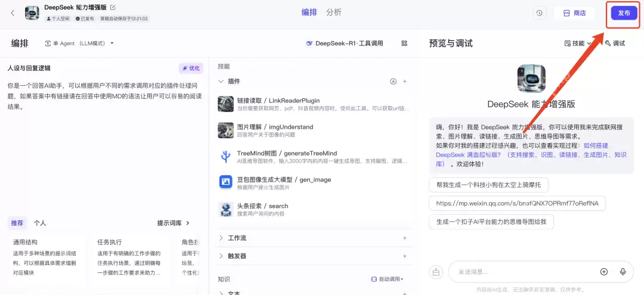Click the 调试 debug button
This screenshot has width=644, height=295.
tap(615, 43)
